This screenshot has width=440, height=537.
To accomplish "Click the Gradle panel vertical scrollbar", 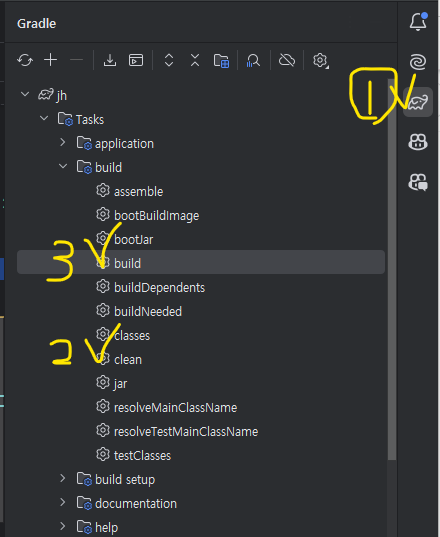I will coord(392,269).
